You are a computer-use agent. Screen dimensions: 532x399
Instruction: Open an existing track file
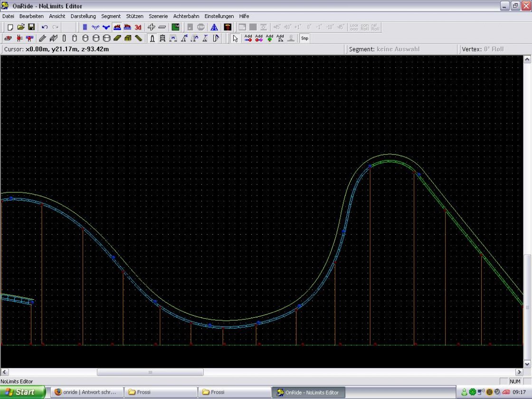[x=21, y=27]
